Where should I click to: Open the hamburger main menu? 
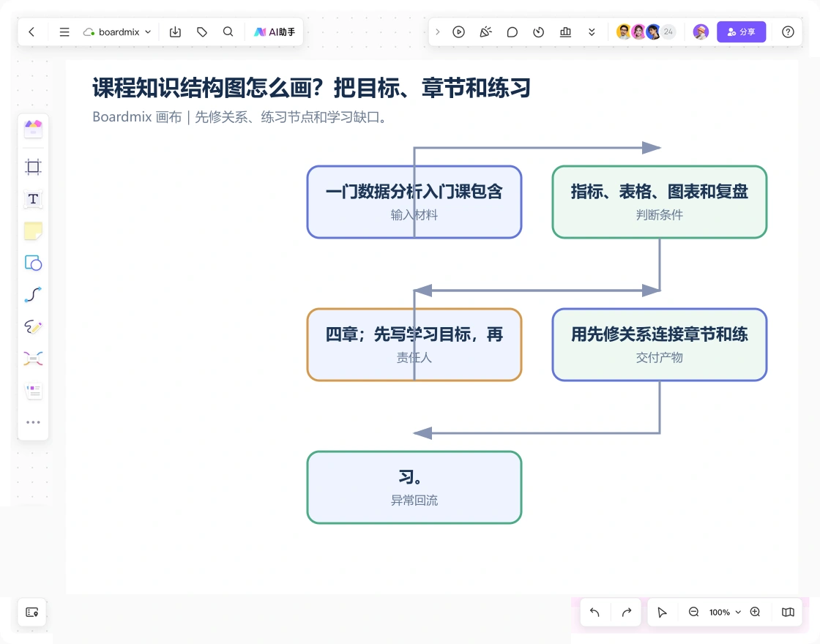[64, 32]
